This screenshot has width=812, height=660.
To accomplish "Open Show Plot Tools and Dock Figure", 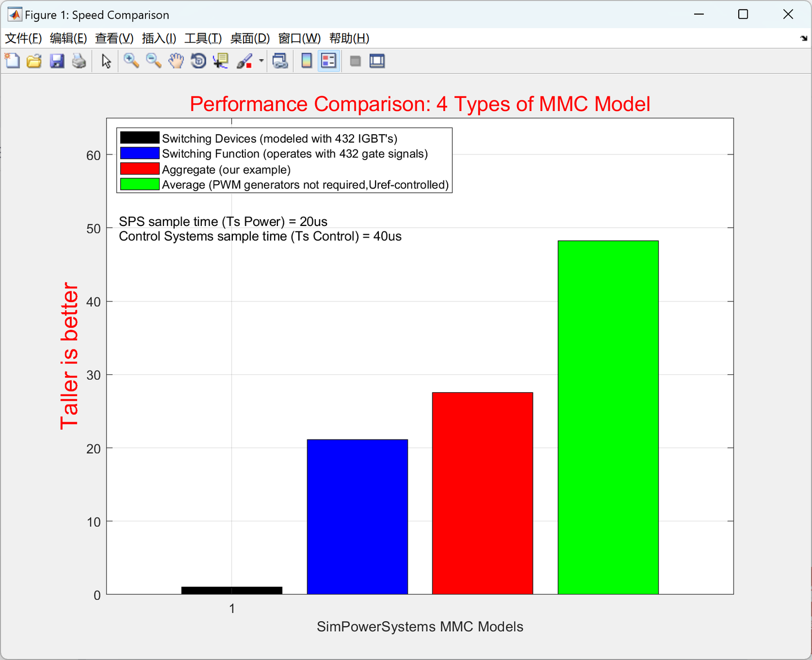I will point(377,60).
